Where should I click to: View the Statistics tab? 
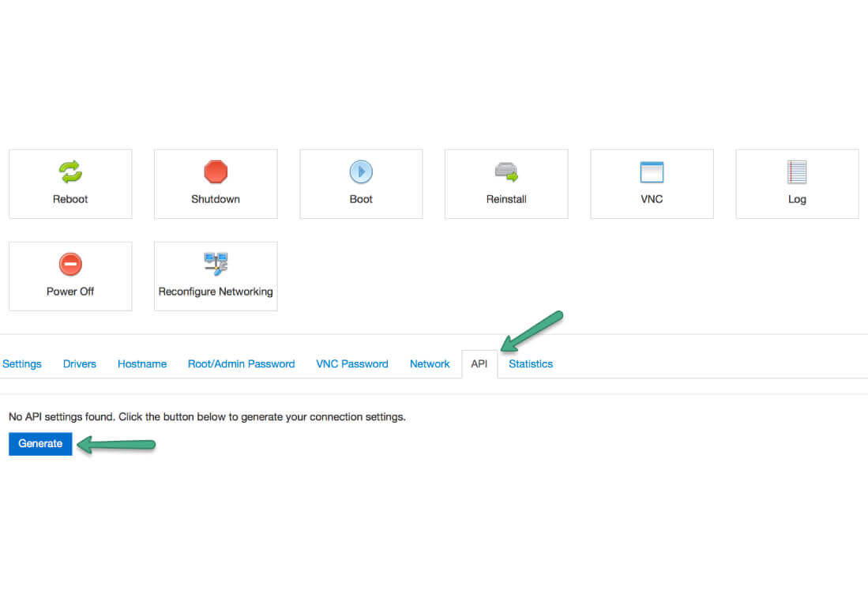531,364
